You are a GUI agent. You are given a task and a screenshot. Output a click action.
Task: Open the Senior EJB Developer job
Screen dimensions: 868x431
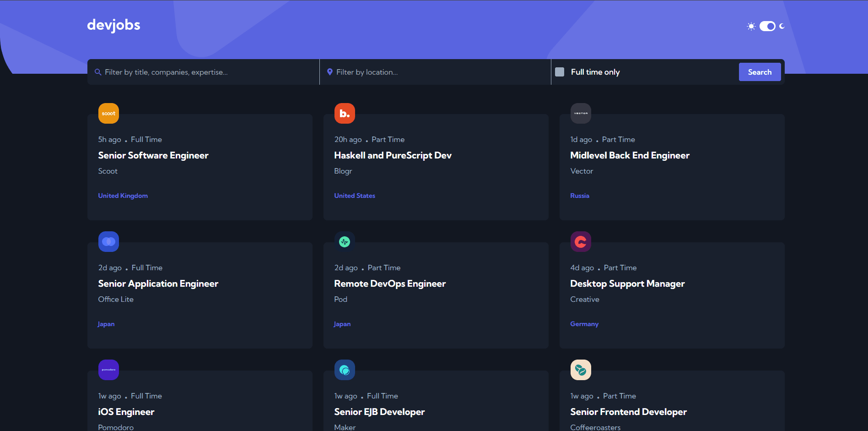(379, 412)
